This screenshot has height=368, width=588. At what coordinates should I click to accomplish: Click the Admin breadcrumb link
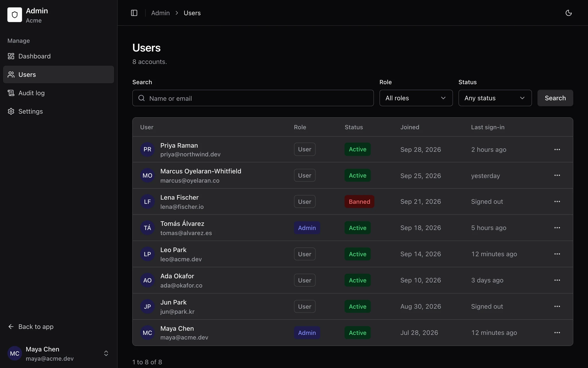160,13
